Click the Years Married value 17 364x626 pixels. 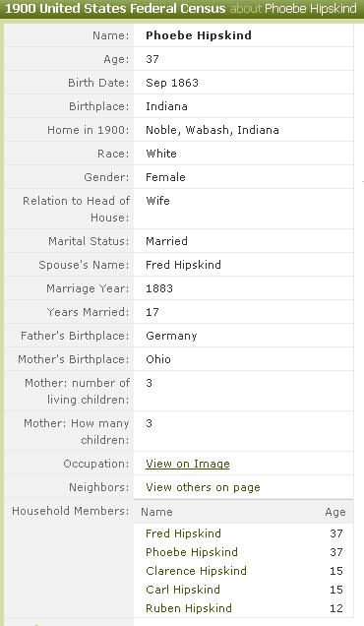[x=152, y=312]
